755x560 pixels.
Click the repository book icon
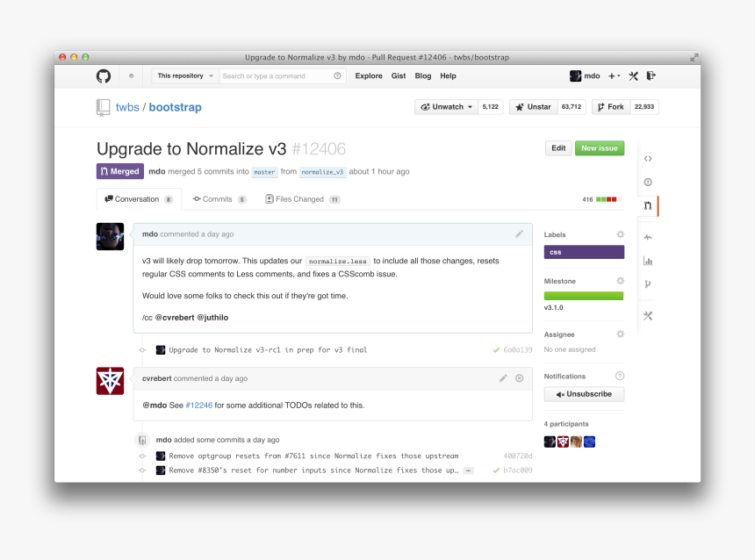(x=103, y=108)
